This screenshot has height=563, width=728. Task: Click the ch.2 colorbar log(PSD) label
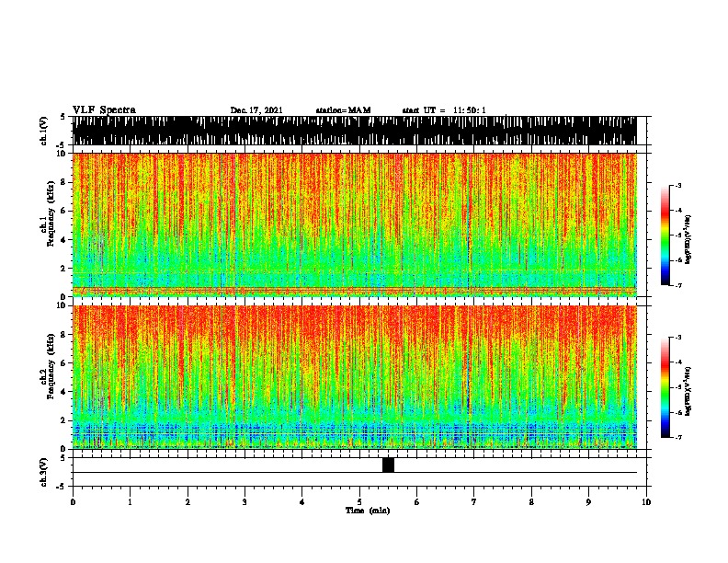pyautogui.click(x=688, y=391)
